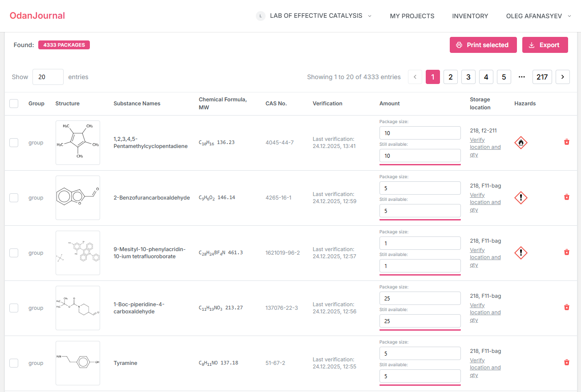Open the My Projects menu item
This screenshot has width=581, height=392.
click(412, 16)
